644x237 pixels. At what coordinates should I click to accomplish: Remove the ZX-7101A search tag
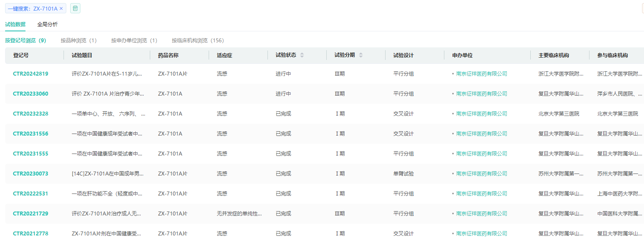[61, 9]
